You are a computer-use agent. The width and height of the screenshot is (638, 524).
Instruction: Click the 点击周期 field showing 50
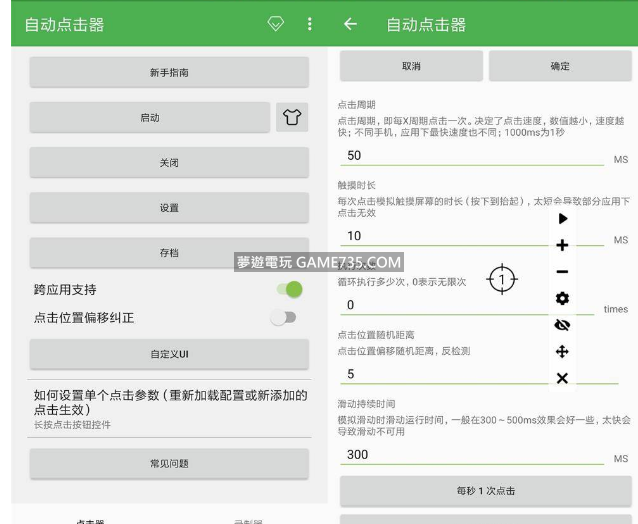pos(470,155)
